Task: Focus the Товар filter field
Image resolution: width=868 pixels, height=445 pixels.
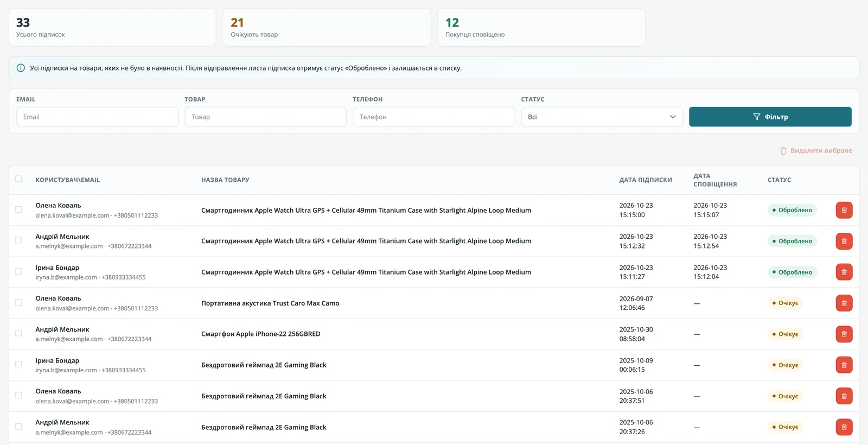Action: click(265, 117)
